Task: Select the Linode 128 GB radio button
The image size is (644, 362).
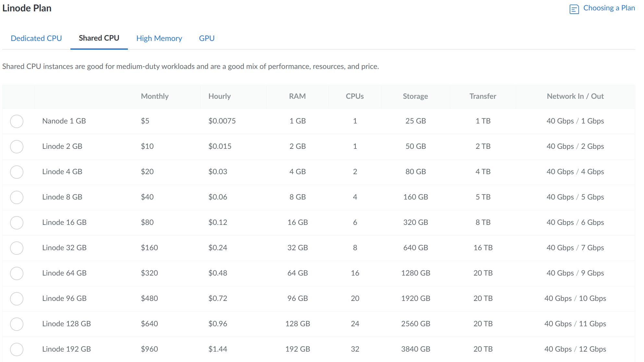Action: 17,324
